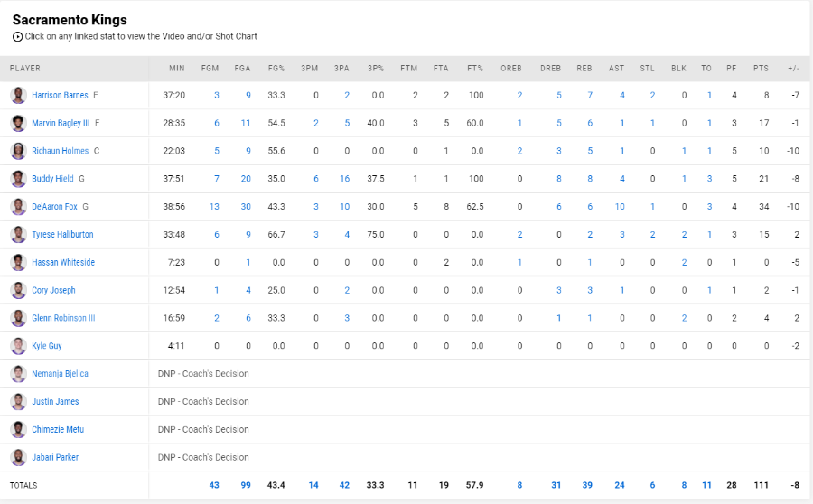View Buddy Hield 16 three-point attempts
Image resolution: width=813 pixels, height=504 pixels.
(345, 179)
